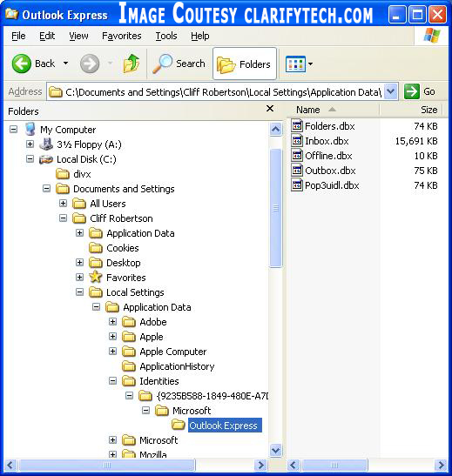Open the Tools menu
Screen dimensions: 452x476
166,36
